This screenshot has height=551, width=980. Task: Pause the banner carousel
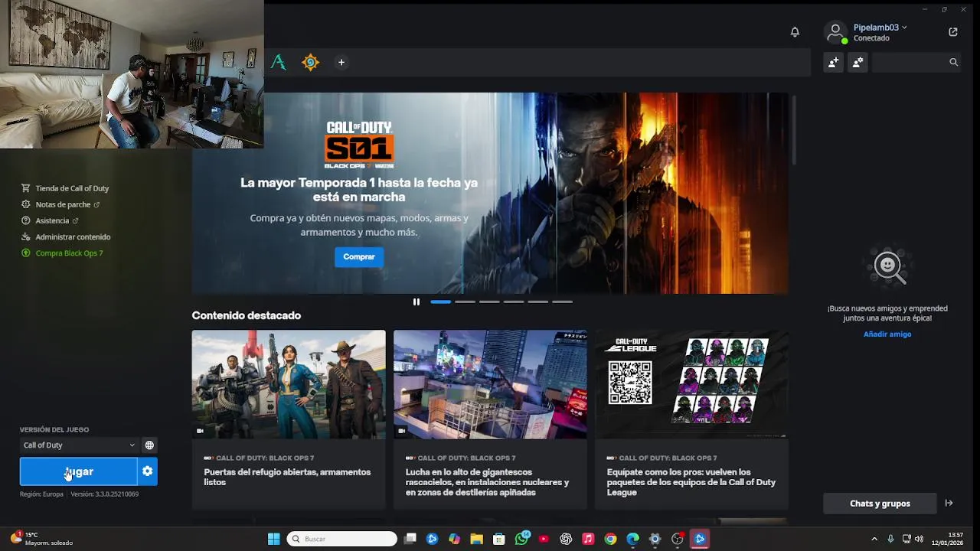pyautogui.click(x=416, y=302)
